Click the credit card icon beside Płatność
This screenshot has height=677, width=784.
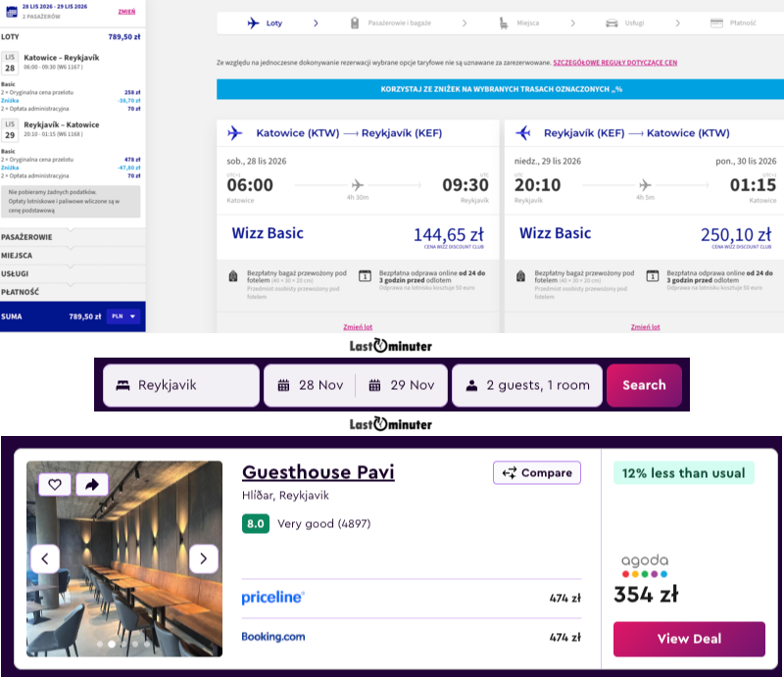[x=716, y=23]
